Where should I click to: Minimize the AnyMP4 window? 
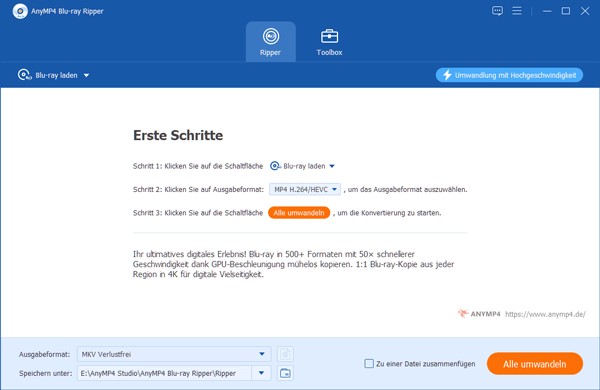pyautogui.click(x=547, y=11)
